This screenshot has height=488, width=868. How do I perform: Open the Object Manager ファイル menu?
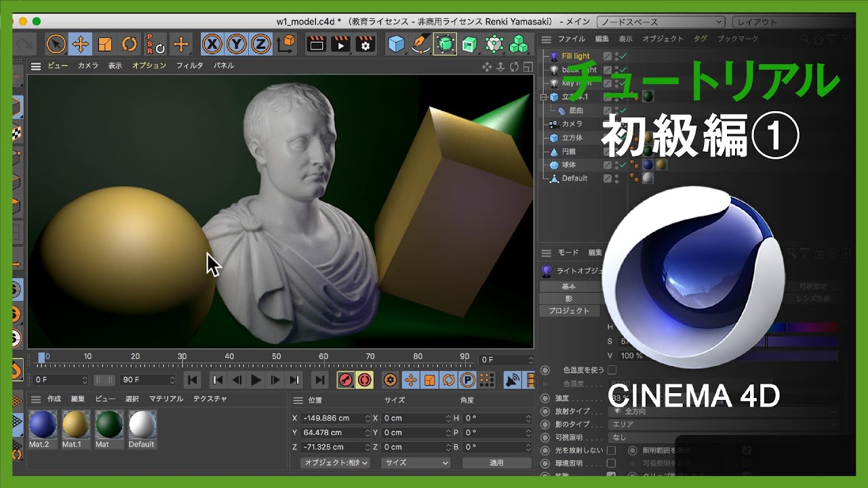[x=571, y=39]
